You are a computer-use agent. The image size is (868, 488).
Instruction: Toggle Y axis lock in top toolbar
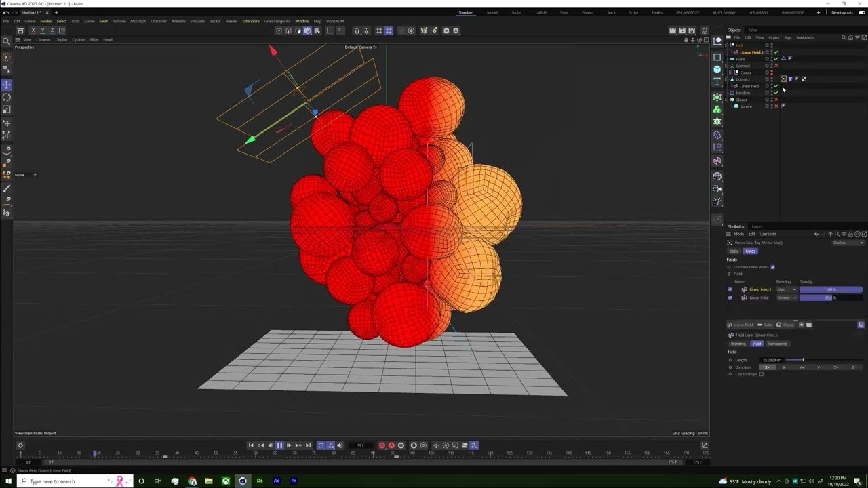(42, 30)
